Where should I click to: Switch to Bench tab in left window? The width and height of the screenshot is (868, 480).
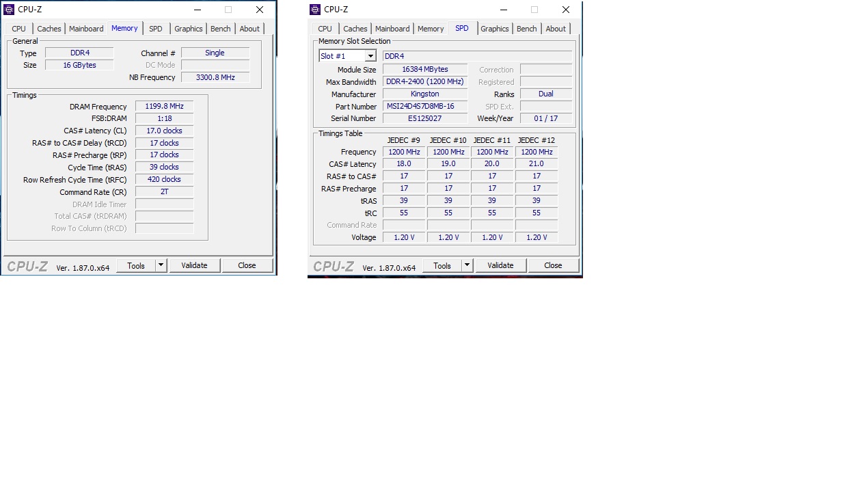click(221, 29)
